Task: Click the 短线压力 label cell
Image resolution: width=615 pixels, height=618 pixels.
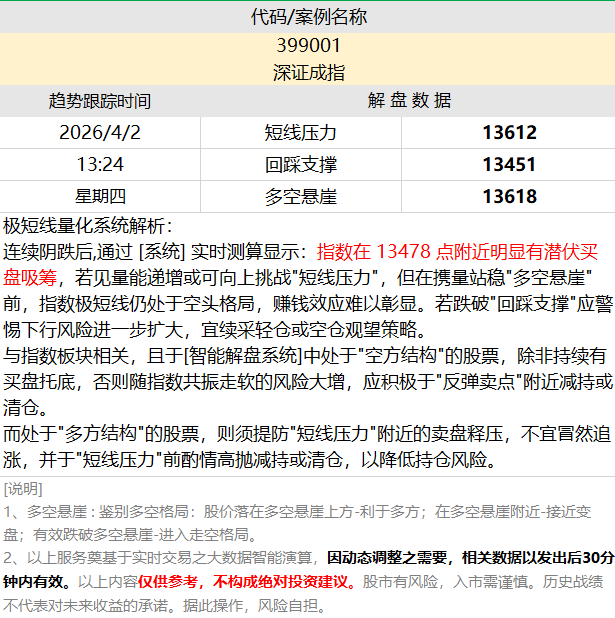Action: [301, 133]
